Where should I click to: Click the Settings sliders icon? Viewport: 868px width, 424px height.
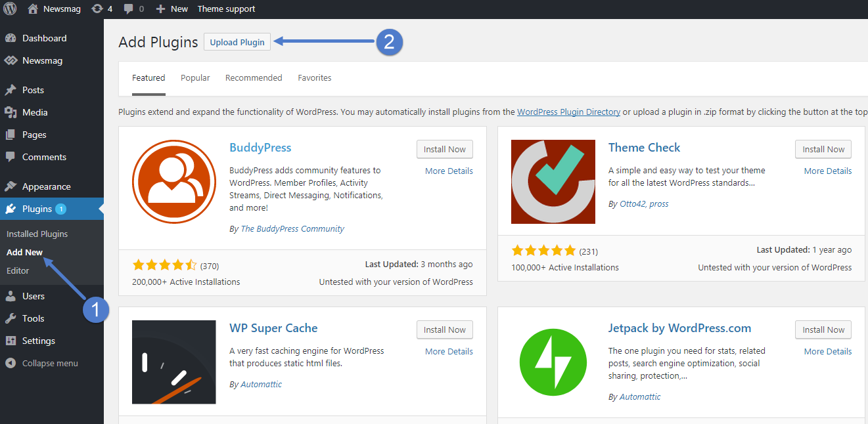point(11,341)
